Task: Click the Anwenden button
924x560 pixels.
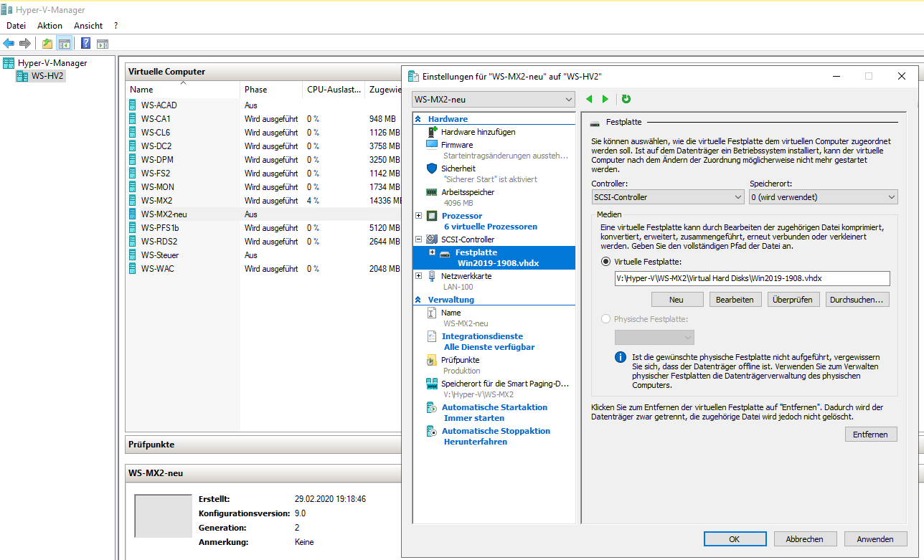Action: [x=875, y=539]
